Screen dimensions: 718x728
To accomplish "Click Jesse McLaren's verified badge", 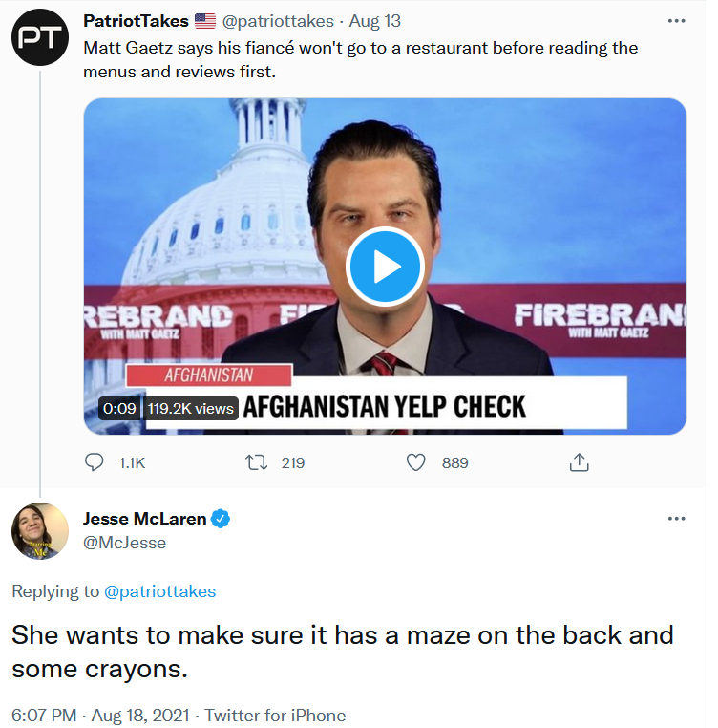I will (221, 519).
